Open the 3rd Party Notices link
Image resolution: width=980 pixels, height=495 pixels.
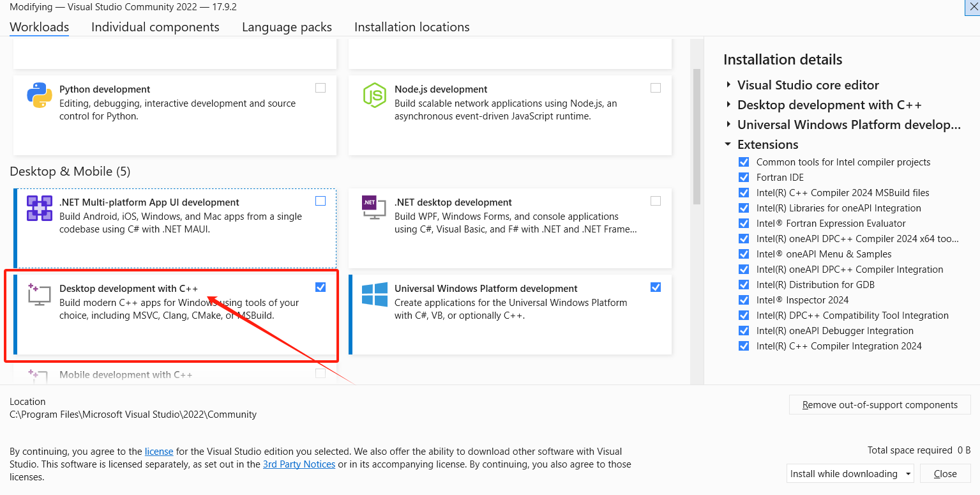click(299, 464)
